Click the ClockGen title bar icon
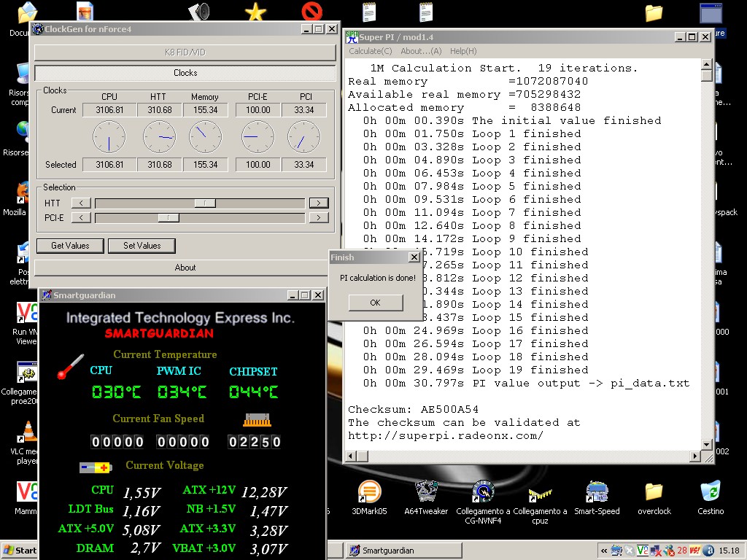Screen dimensions: 747x560 (x=38, y=29)
